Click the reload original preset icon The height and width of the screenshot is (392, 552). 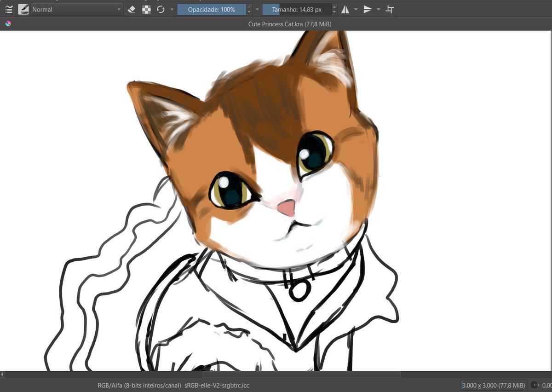pyautogui.click(x=161, y=9)
